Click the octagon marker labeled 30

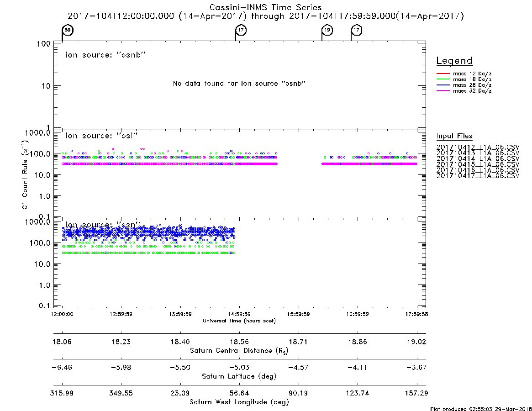coord(68,30)
